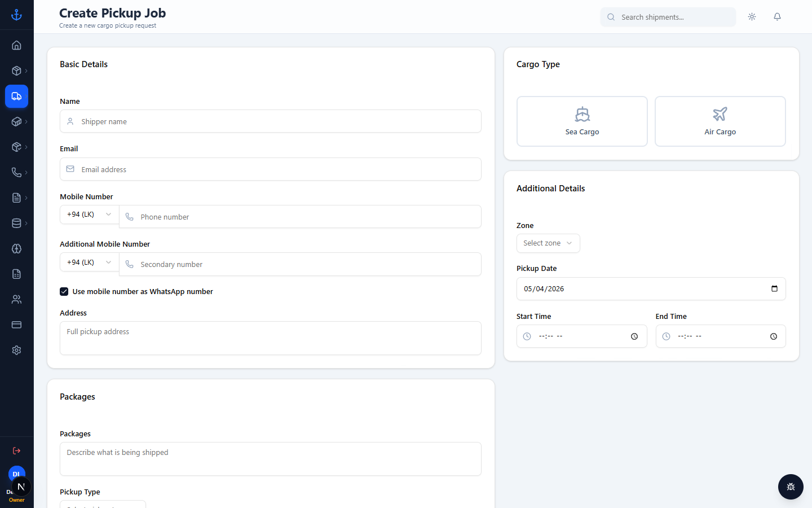The height and width of the screenshot is (508, 812).
Task: Click the Shipper name input field
Action: [271, 121]
